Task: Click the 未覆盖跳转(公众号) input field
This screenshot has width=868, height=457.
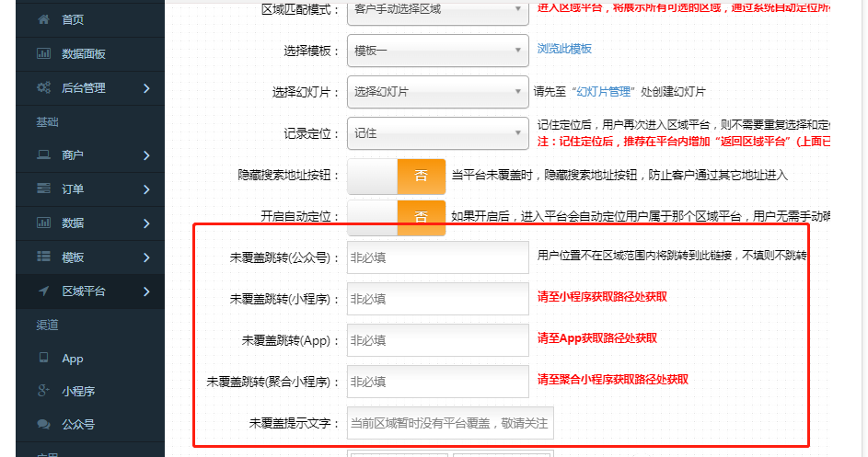Action: (437, 258)
